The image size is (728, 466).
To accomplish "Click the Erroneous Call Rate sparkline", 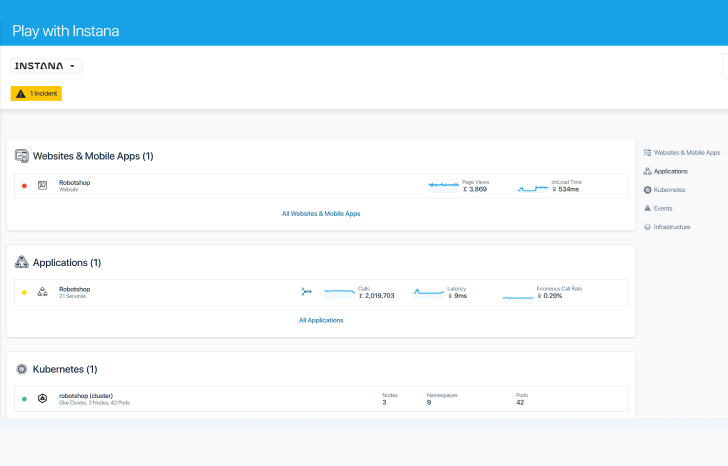I will tap(518, 297).
